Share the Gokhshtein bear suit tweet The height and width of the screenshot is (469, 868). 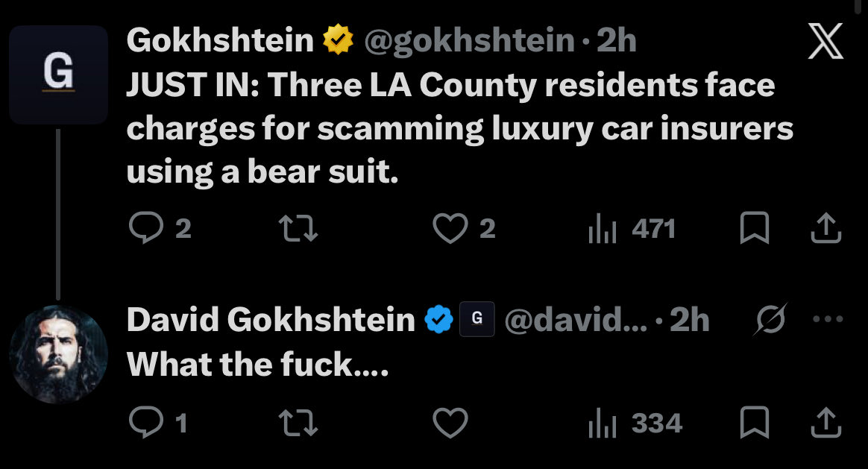pos(826,229)
